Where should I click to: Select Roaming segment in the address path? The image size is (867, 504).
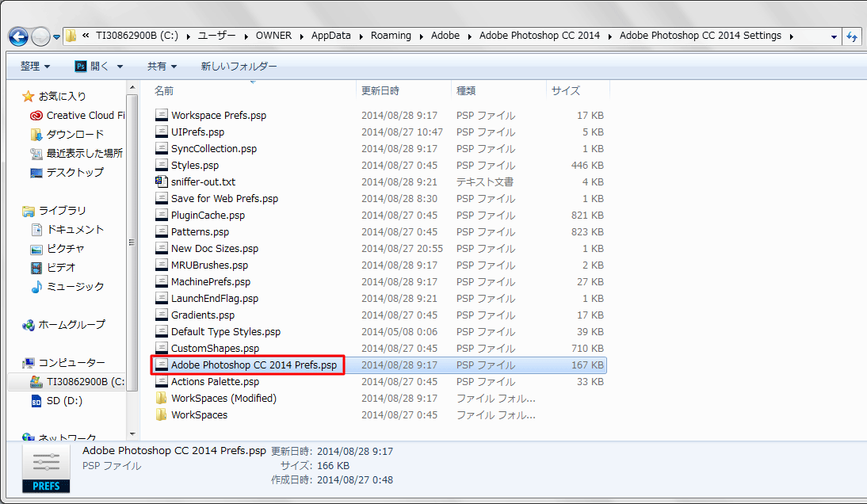pos(391,36)
